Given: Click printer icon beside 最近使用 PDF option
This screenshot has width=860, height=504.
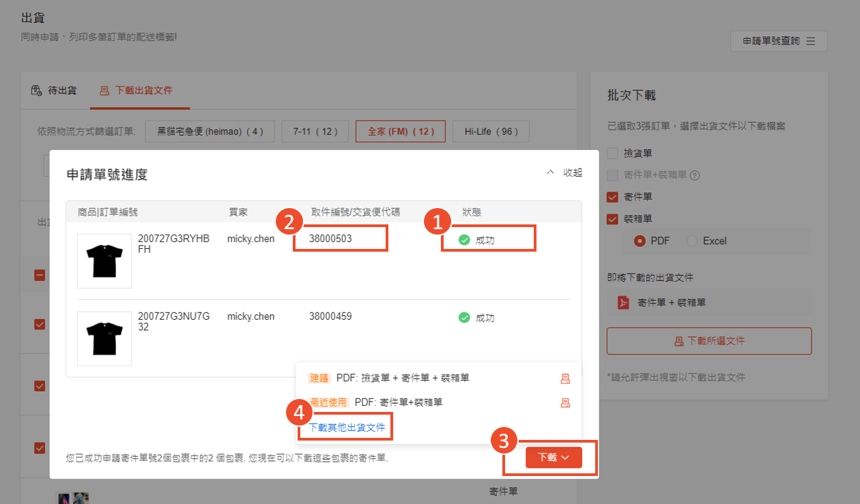Looking at the screenshot, I should [x=565, y=402].
